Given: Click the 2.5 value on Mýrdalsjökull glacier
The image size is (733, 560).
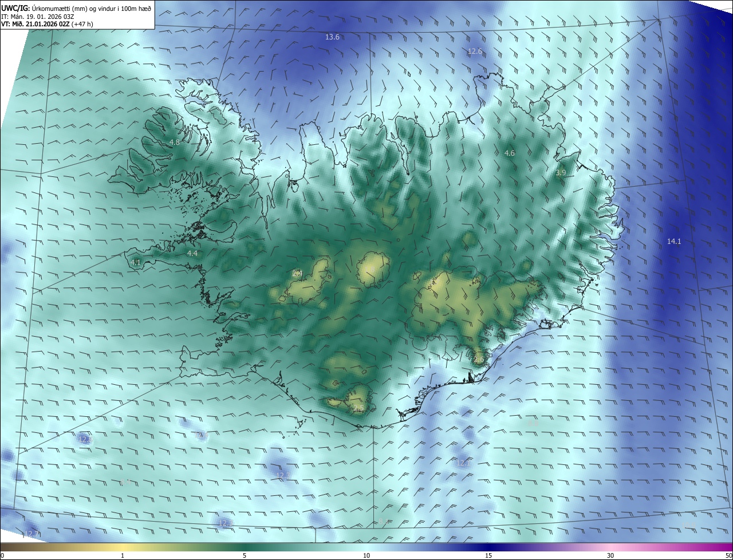Looking at the screenshot, I should (358, 408).
